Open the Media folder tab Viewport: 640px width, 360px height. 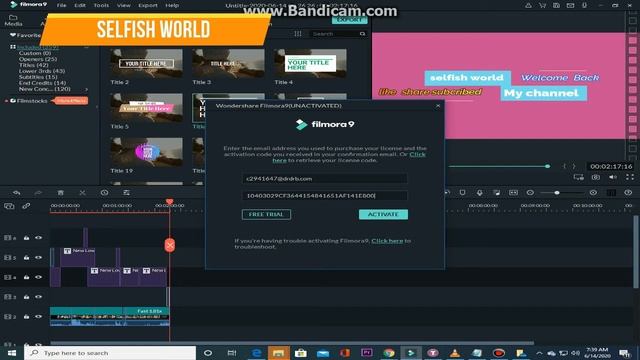[13, 20]
